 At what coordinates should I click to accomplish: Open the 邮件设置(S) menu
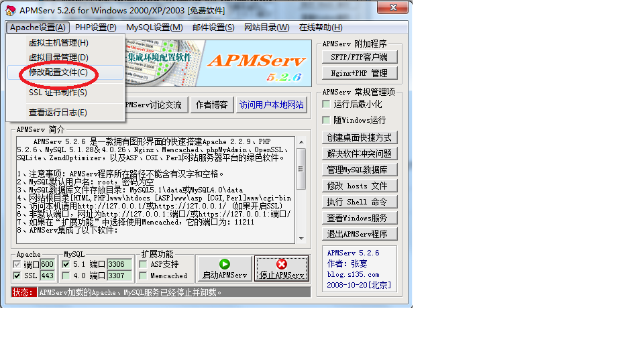click(x=213, y=27)
